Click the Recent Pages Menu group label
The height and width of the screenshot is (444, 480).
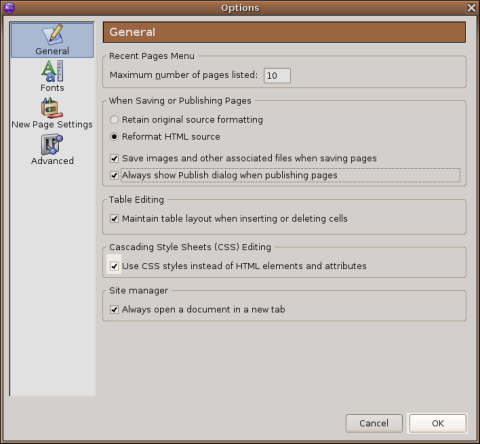point(152,56)
